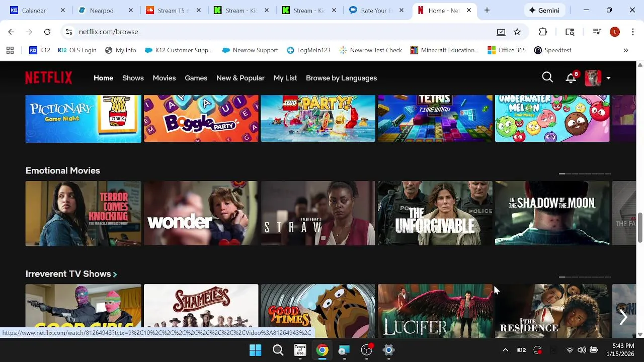The width and height of the screenshot is (644, 362).
Task: Expand the profile menu caret
Action: [608, 78]
